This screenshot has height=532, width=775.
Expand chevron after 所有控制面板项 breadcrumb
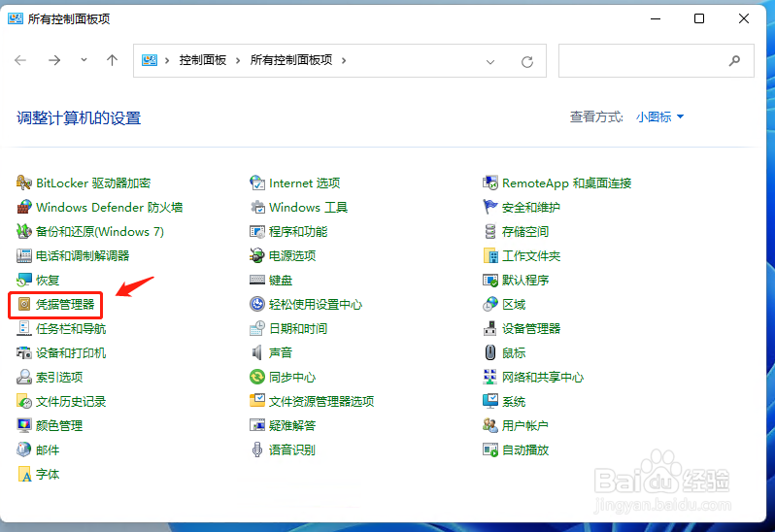(x=344, y=61)
